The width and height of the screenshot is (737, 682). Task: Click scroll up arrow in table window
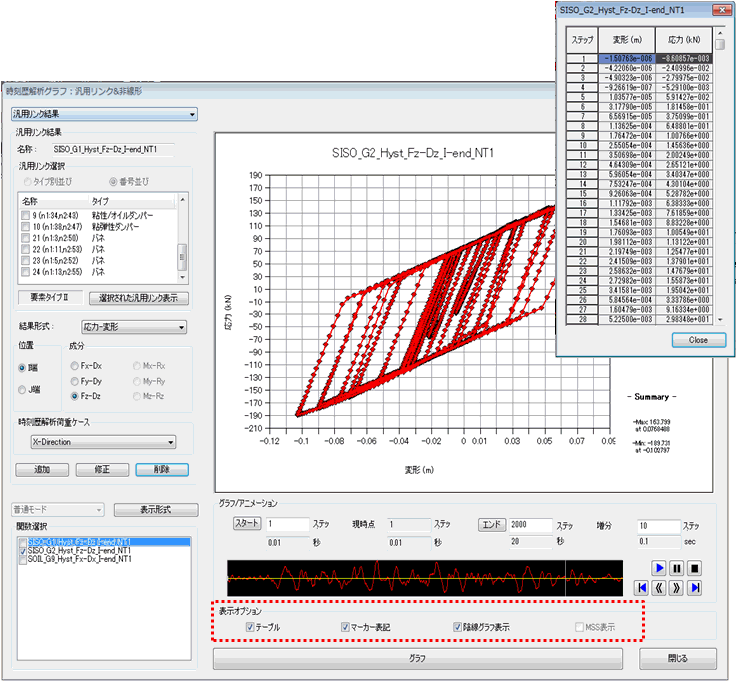point(720,33)
